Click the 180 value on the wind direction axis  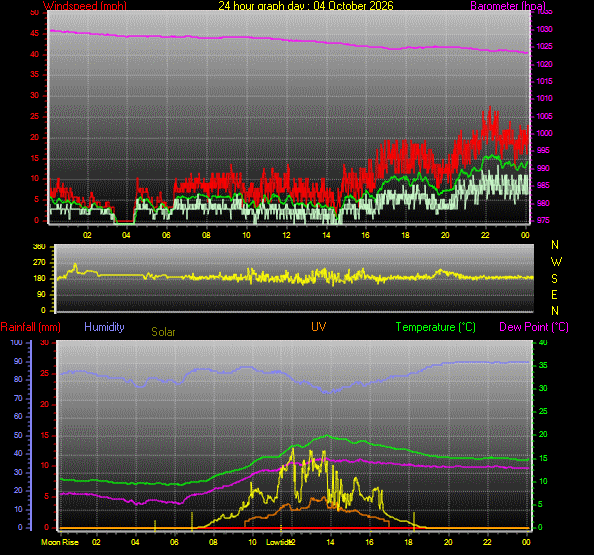[x=39, y=278]
